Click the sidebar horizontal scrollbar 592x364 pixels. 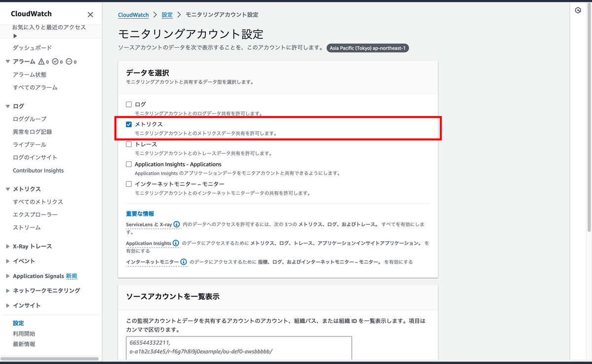(49, 359)
